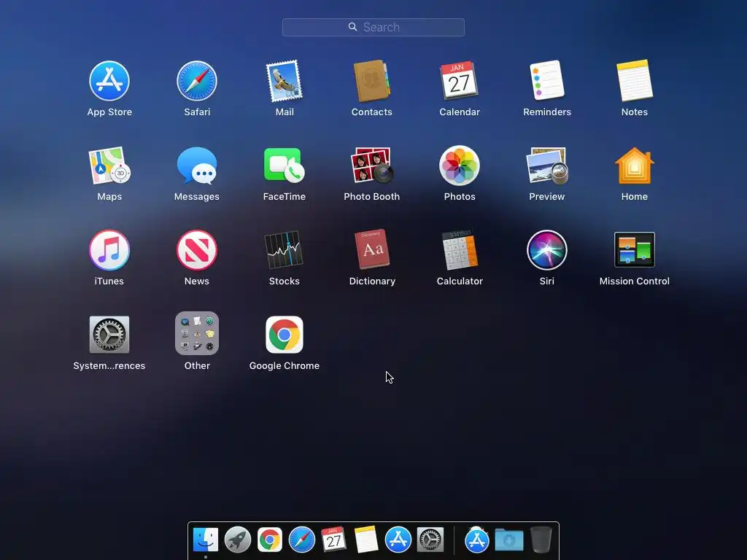Open the Trash in the dock
Viewport: 747px width, 560px height.
tap(541, 540)
